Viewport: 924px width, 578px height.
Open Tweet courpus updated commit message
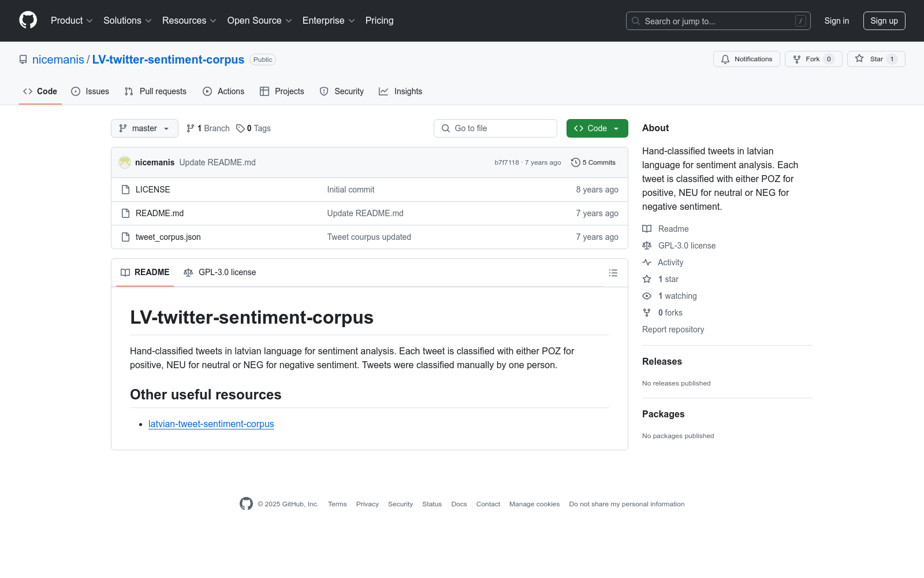coord(369,237)
